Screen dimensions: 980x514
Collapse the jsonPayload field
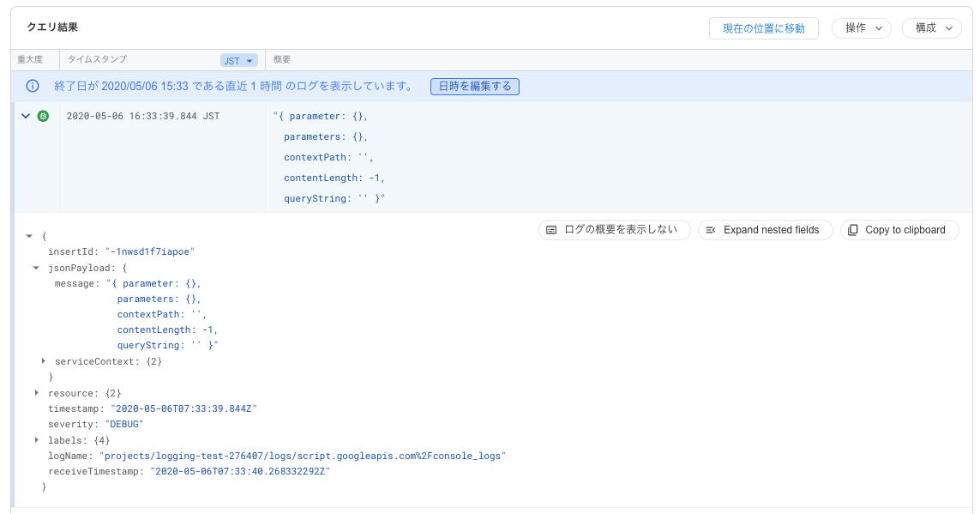pos(35,267)
